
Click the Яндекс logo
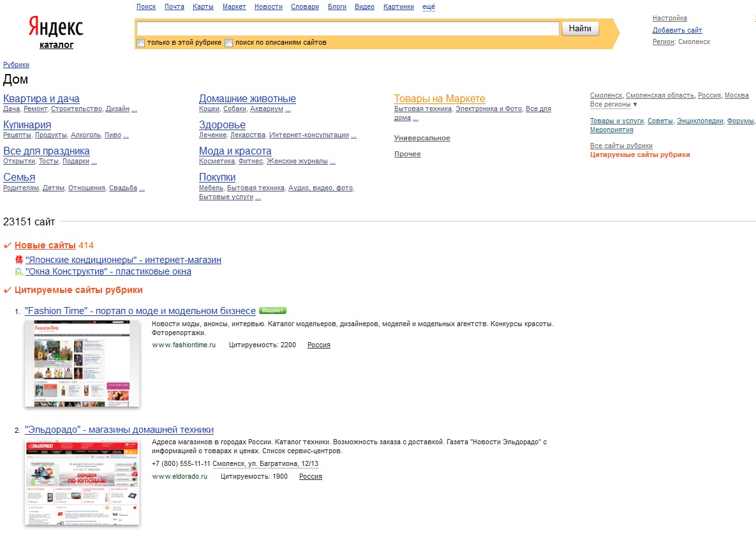click(56, 27)
